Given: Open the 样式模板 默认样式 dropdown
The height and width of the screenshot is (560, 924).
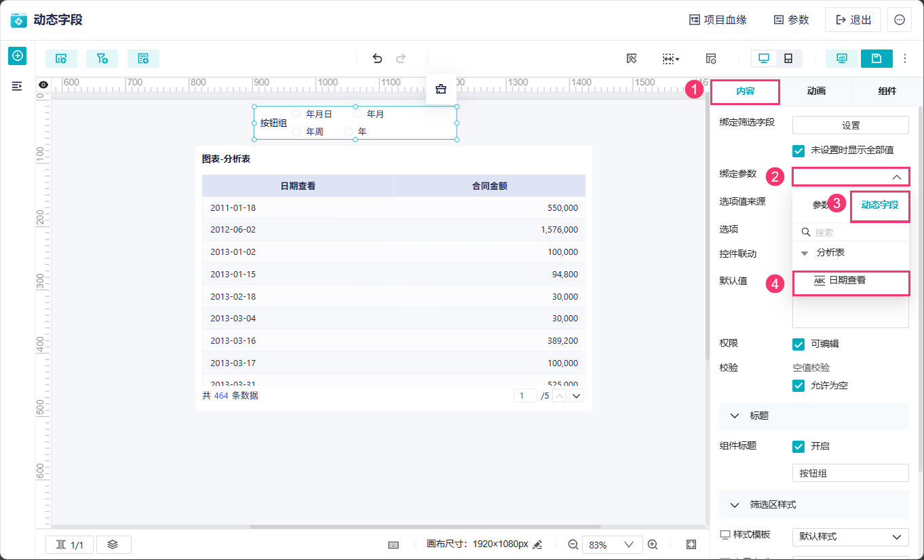Looking at the screenshot, I should click(x=851, y=536).
